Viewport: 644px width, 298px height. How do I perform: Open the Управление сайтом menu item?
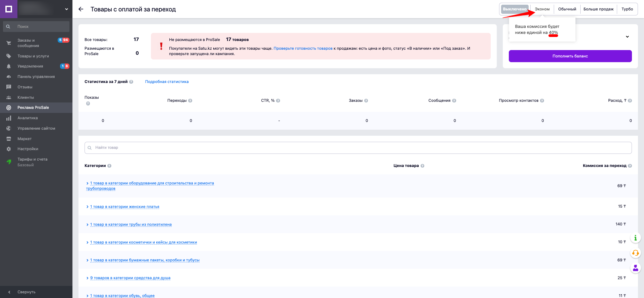pos(36,128)
